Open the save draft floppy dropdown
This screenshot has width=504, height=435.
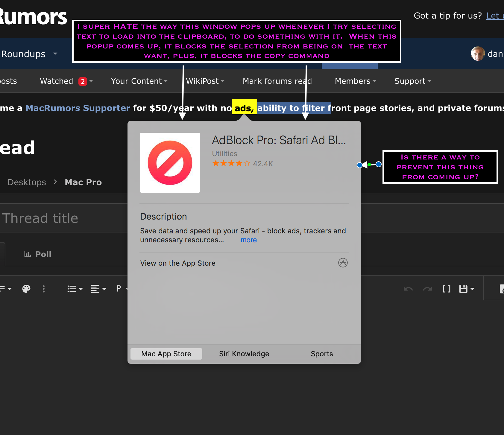point(467,289)
